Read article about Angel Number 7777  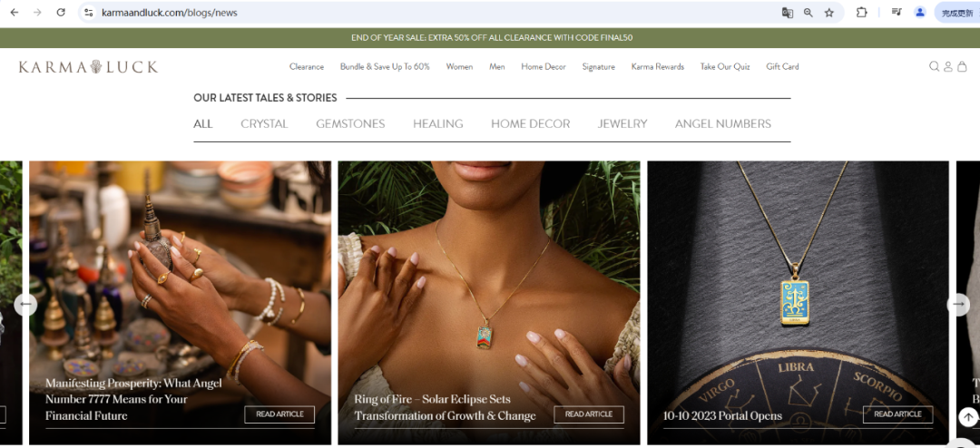[x=279, y=414]
